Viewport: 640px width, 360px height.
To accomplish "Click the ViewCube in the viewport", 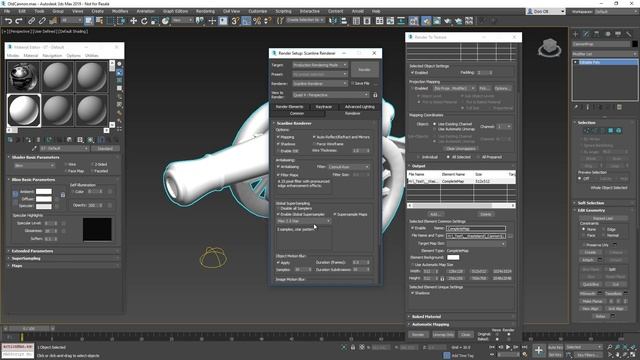I will pyautogui.click(x=549, y=47).
